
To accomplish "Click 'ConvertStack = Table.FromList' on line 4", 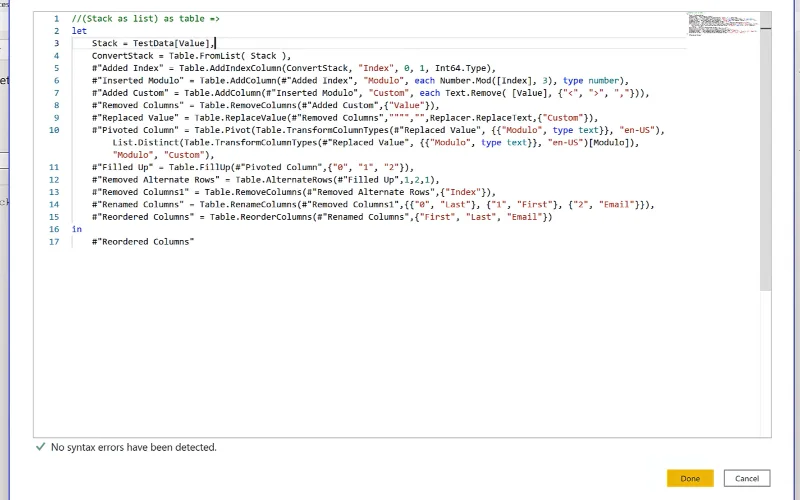I will click(166, 56).
